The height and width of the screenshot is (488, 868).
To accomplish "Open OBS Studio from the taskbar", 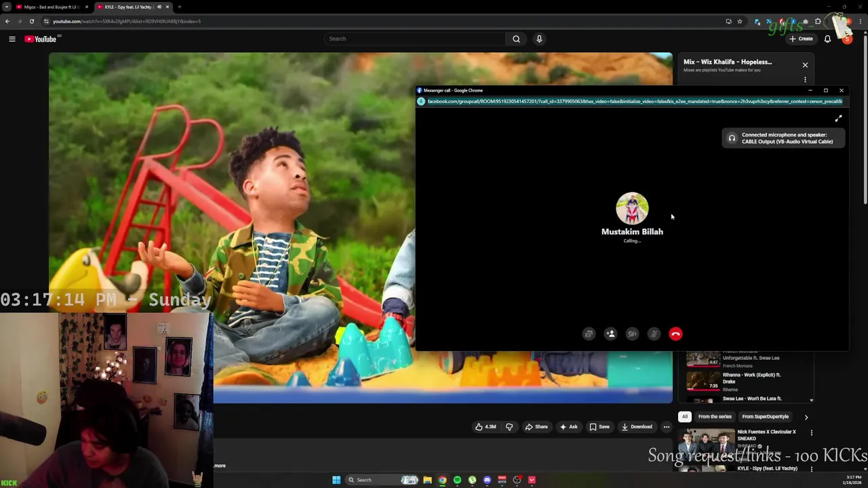I will point(517,480).
